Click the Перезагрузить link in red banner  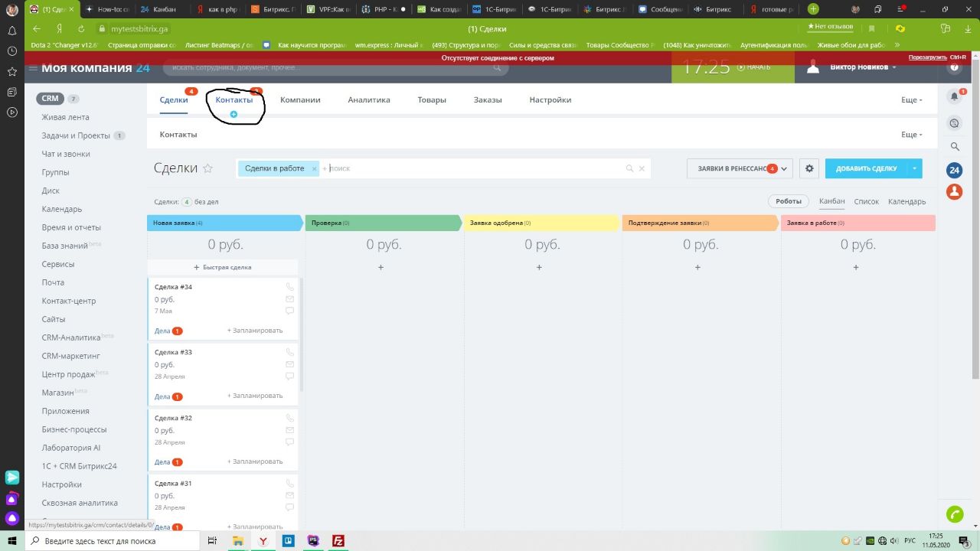tap(928, 57)
